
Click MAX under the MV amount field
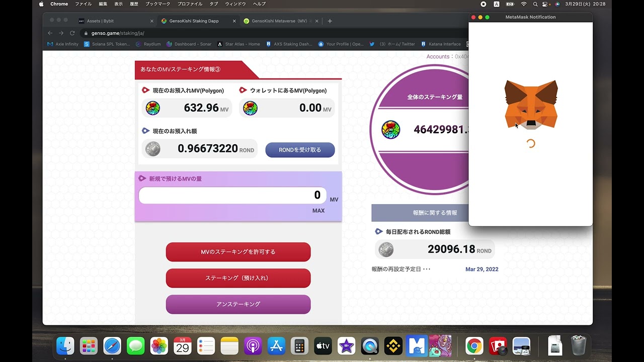click(318, 211)
